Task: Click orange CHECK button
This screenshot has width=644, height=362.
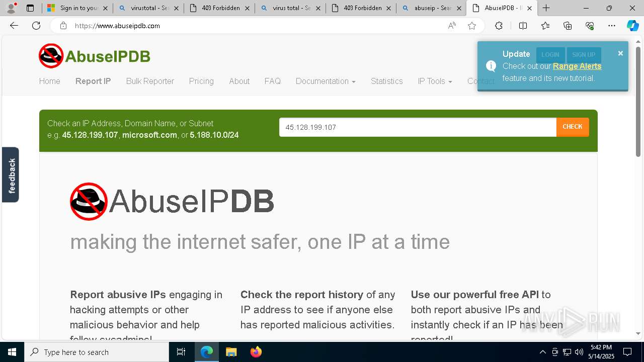Action: 573,127
